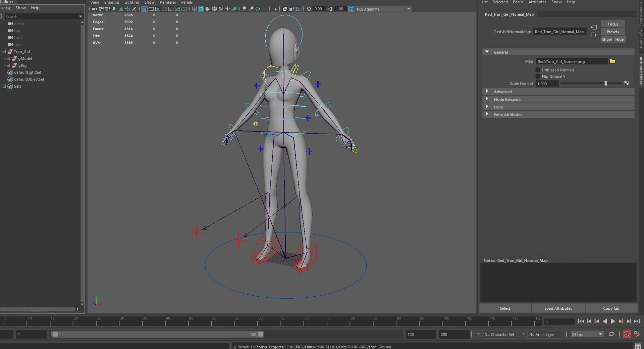The height and width of the screenshot is (349, 644).
Task: Click the play forward button
Action: (x=613, y=321)
